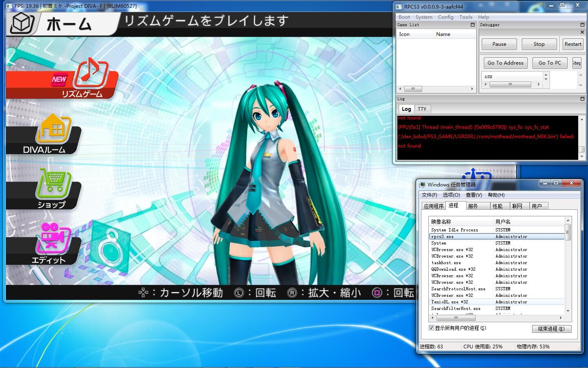
Task: Open the Boot menu in RPCS3
Action: (x=404, y=17)
